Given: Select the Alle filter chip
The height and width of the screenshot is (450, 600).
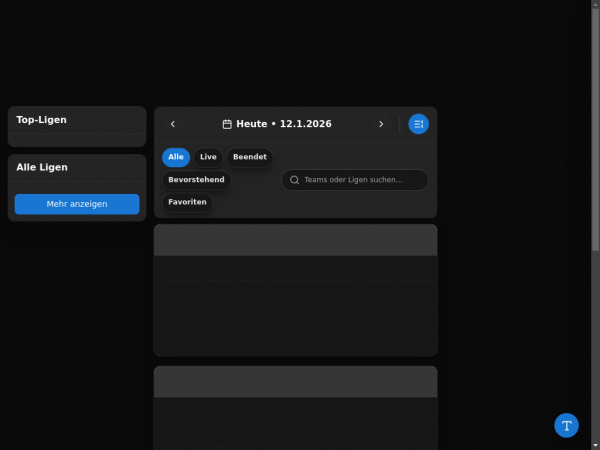Looking at the screenshot, I should [x=176, y=157].
